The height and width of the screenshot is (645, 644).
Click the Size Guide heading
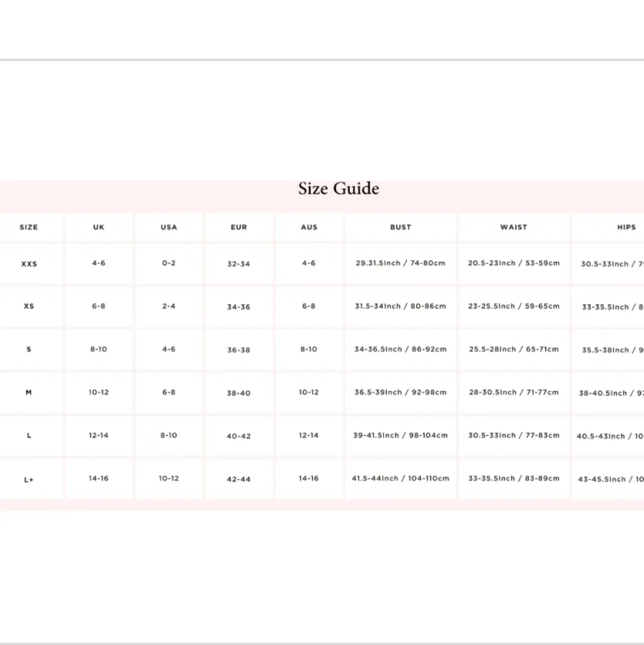[x=338, y=189]
